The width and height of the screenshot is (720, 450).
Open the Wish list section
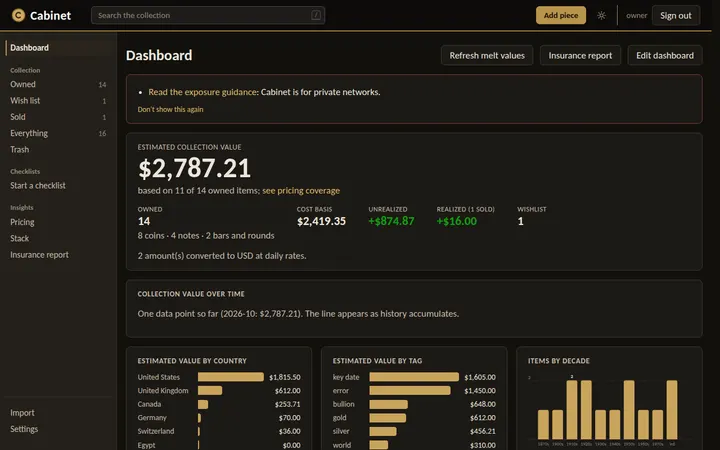(59, 101)
